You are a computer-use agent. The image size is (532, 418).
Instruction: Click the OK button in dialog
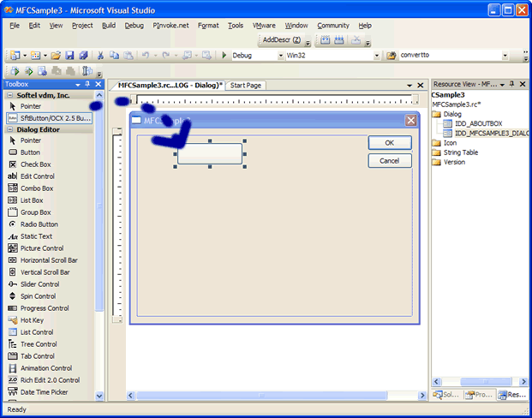pyautogui.click(x=389, y=143)
